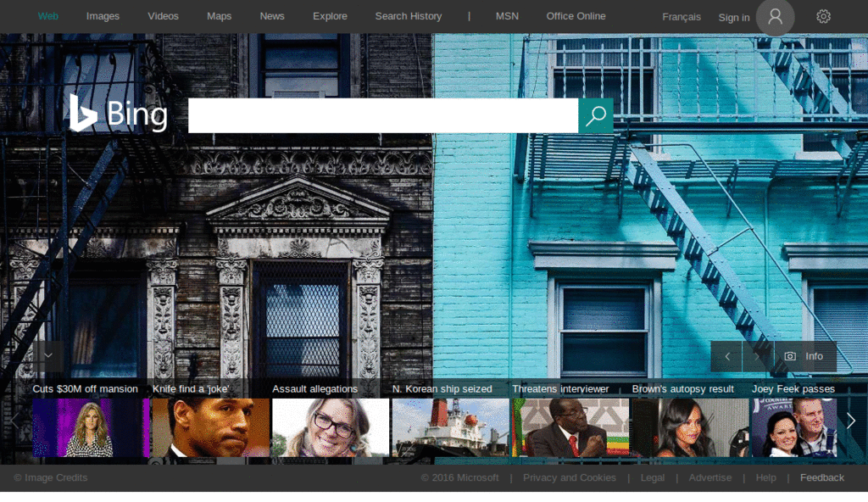This screenshot has height=502, width=868.
Task: Go to the Maps tab
Action: 220,16
